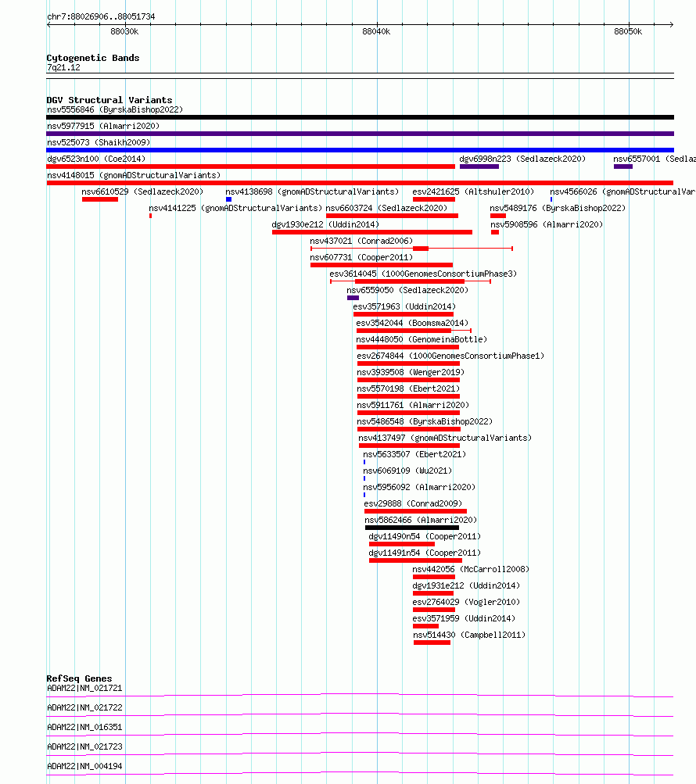Image resolution: width=696 pixels, height=784 pixels.
Task: Click the red nsv6610529 variant bar
Action: (100, 199)
